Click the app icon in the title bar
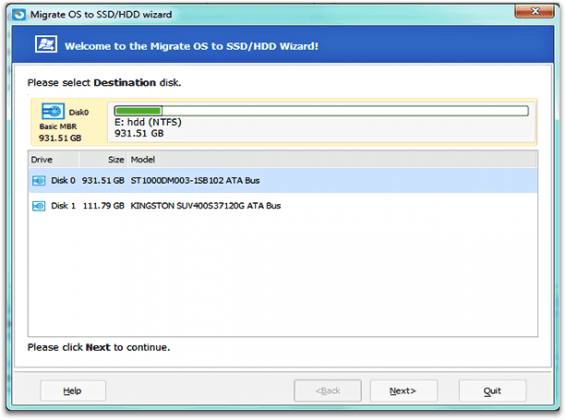 19,15
